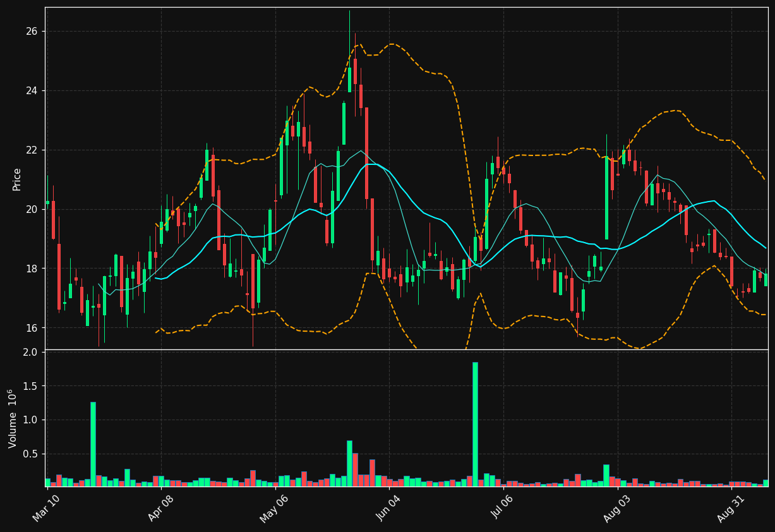Screen dimensions: 775x532
Task: Click the 1.5 volume axis label
Action: [x=31, y=386]
